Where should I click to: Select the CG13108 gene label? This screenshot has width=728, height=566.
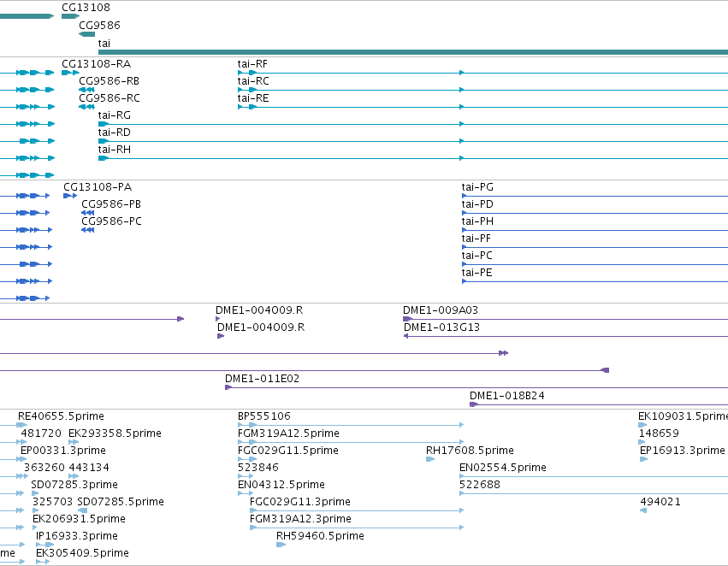coord(86,8)
